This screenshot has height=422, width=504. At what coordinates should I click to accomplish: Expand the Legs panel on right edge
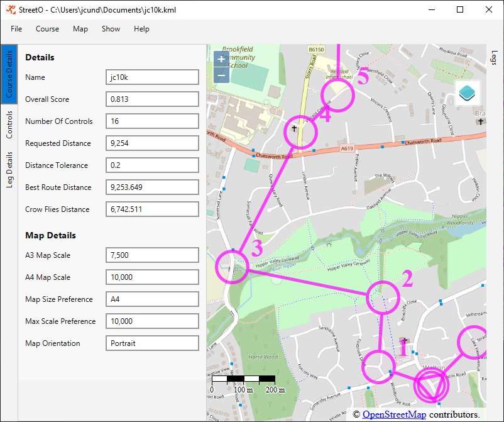[494, 57]
